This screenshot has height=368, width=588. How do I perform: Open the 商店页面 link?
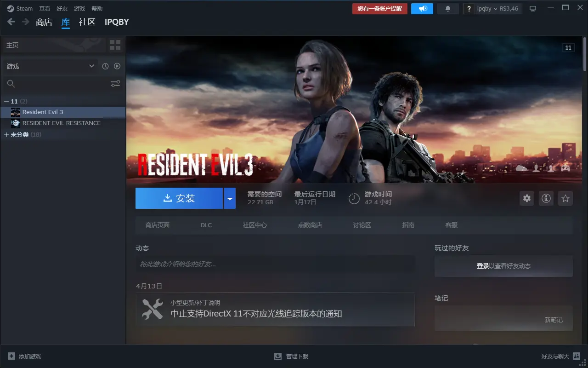[158, 225]
